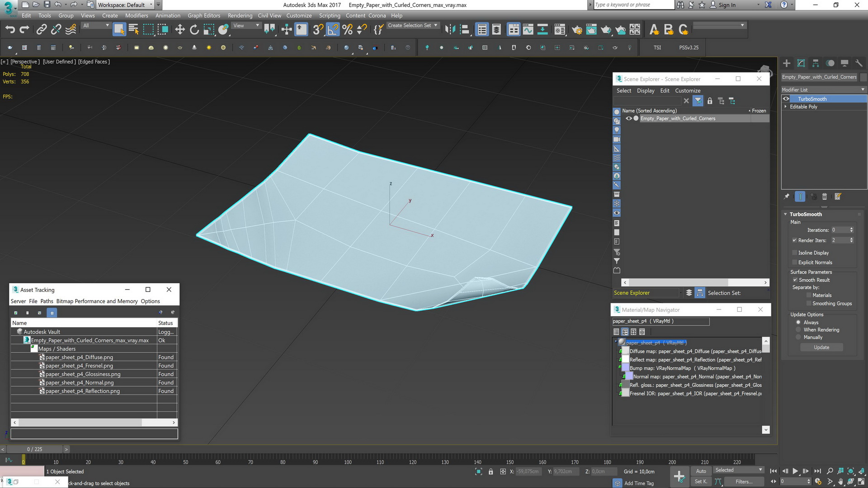The width and height of the screenshot is (868, 488).
Task: Select Always update option
Action: coord(798,323)
